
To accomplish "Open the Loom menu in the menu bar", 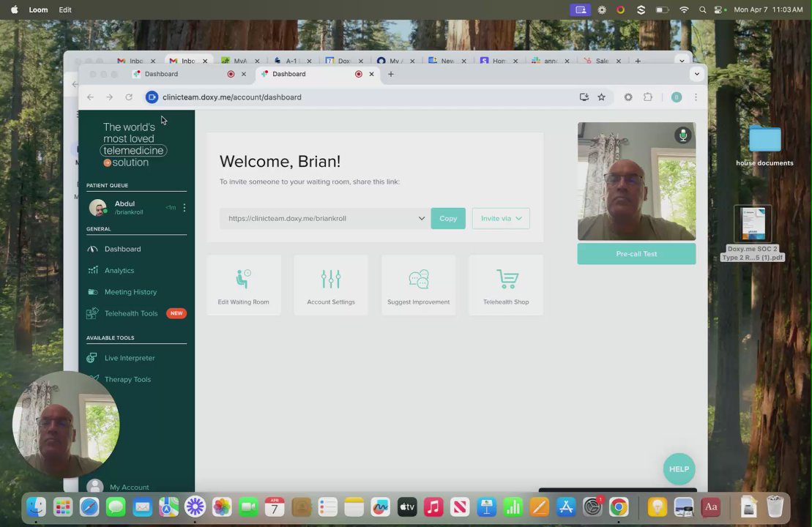I will [38, 10].
